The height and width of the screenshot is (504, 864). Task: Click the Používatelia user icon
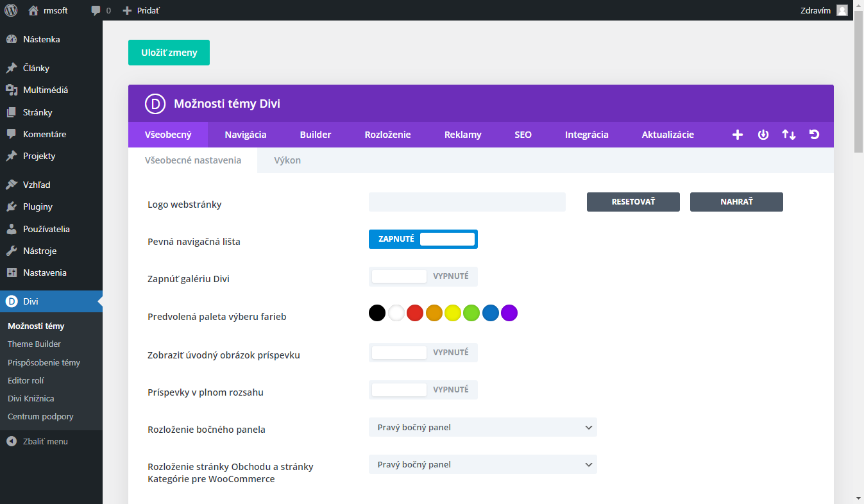point(12,229)
